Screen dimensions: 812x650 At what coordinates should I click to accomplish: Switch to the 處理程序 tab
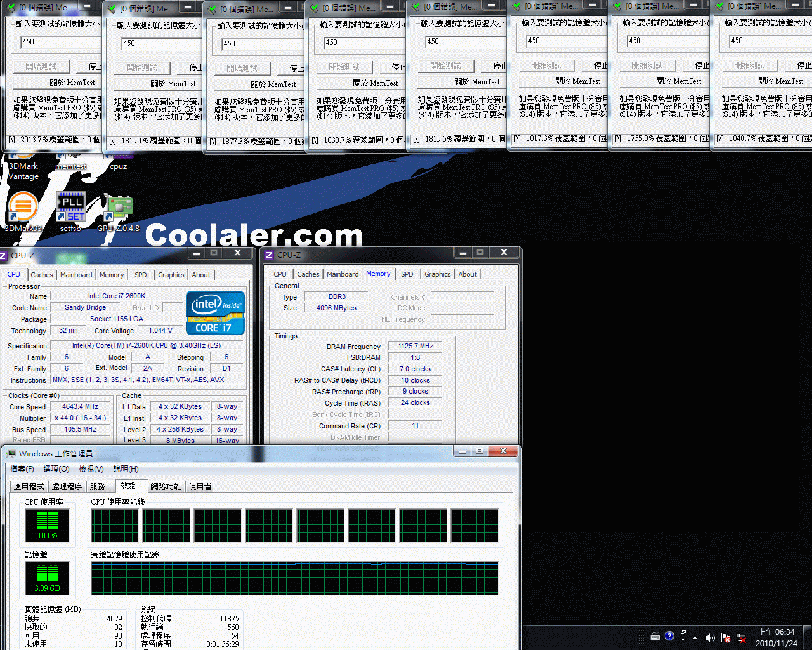pyautogui.click(x=67, y=487)
